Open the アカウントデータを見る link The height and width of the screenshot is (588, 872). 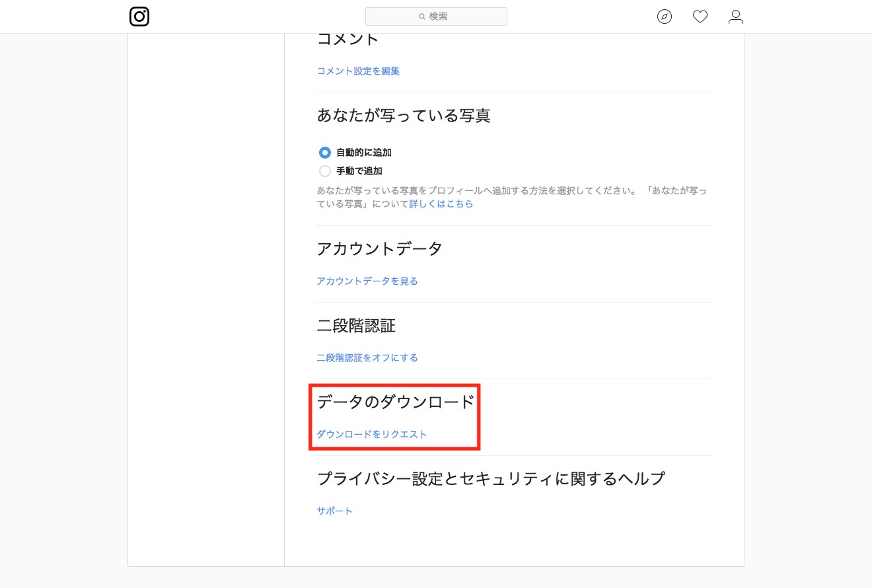point(367,281)
